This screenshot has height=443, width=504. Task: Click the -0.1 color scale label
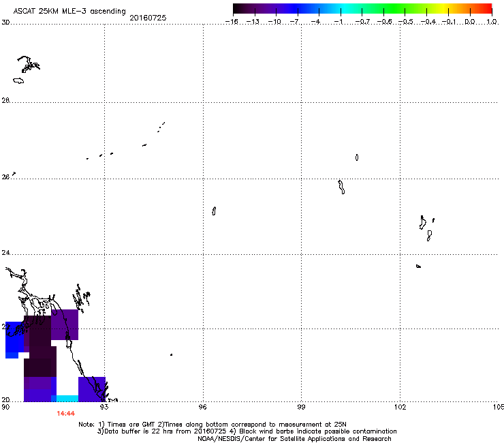click(x=449, y=22)
